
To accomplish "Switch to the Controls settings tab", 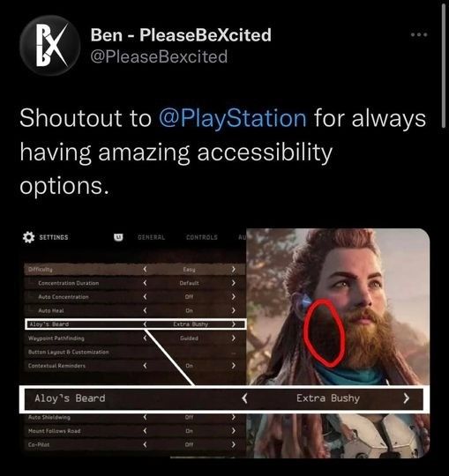I will pyautogui.click(x=202, y=237).
